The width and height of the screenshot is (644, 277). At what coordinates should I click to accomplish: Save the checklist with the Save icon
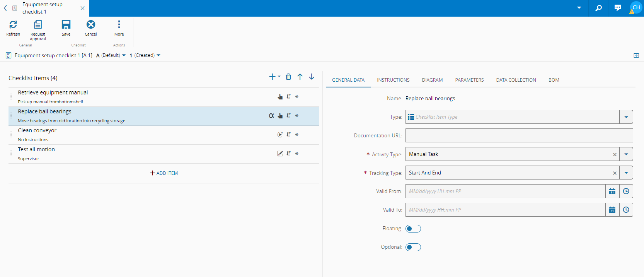(x=66, y=25)
